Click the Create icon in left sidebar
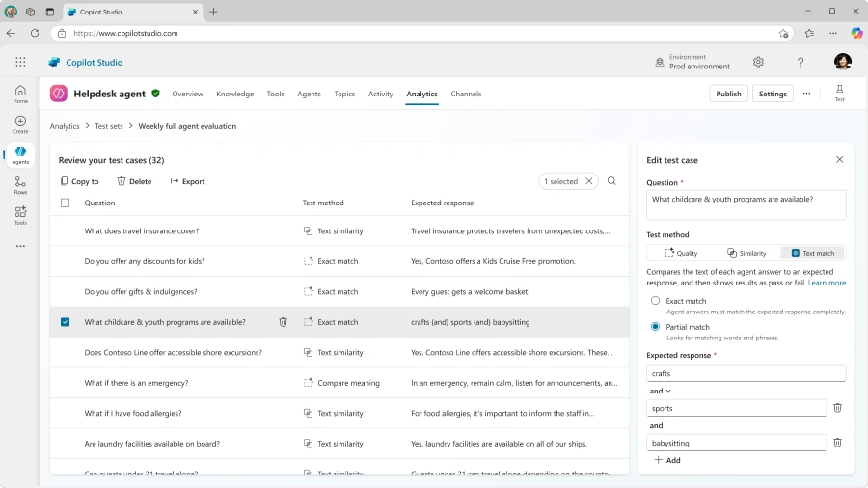The width and height of the screenshot is (868, 488). (x=20, y=124)
